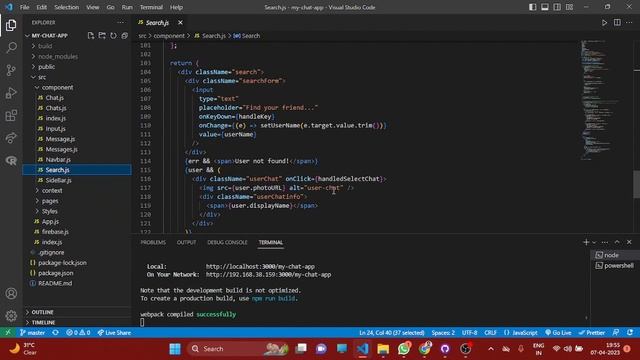Switch to the Problems tab
The image size is (640, 360).
coord(153,242)
